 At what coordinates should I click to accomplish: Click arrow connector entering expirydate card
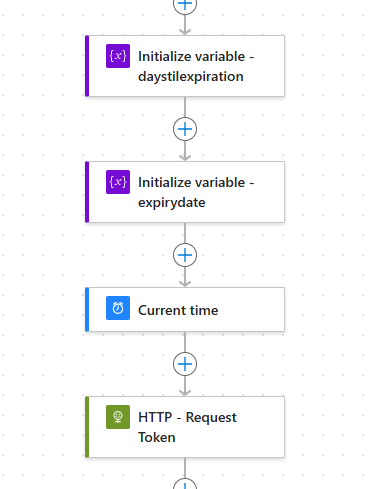(185, 151)
